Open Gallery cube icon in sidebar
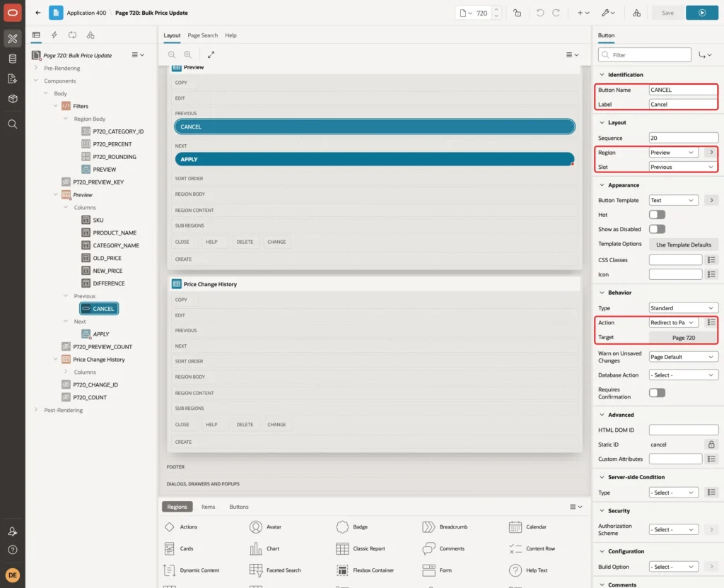The width and height of the screenshot is (724, 588). (13, 99)
